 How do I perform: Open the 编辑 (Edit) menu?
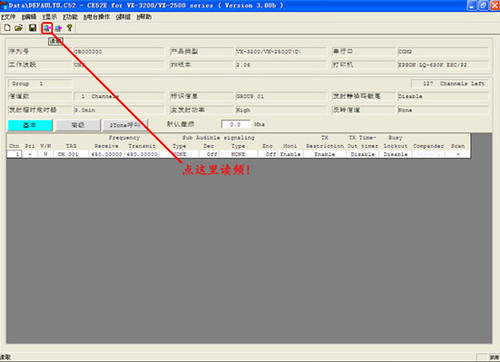point(29,17)
